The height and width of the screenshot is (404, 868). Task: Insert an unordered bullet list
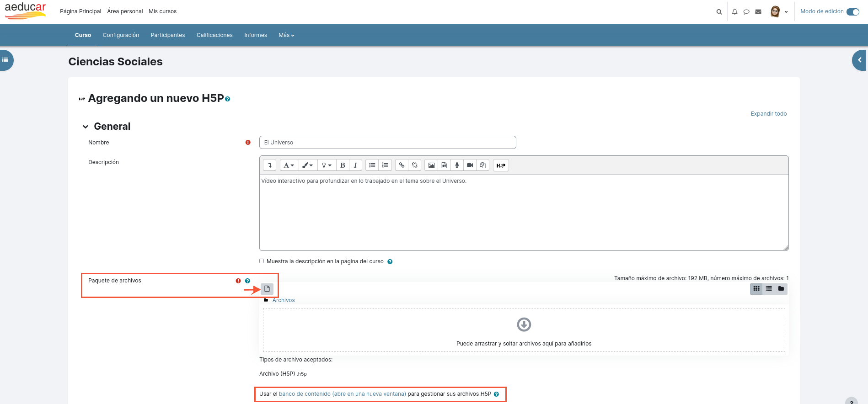tap(372, 165)
